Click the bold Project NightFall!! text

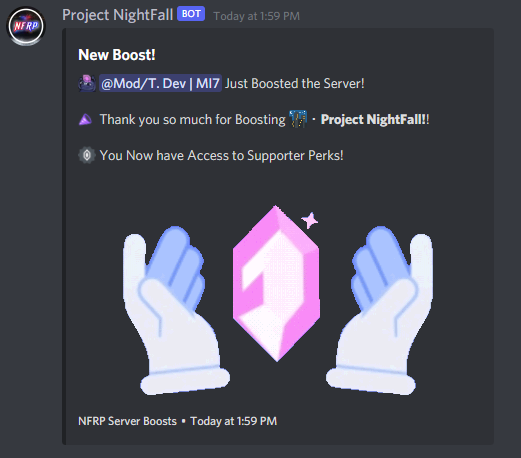point(375,119)
